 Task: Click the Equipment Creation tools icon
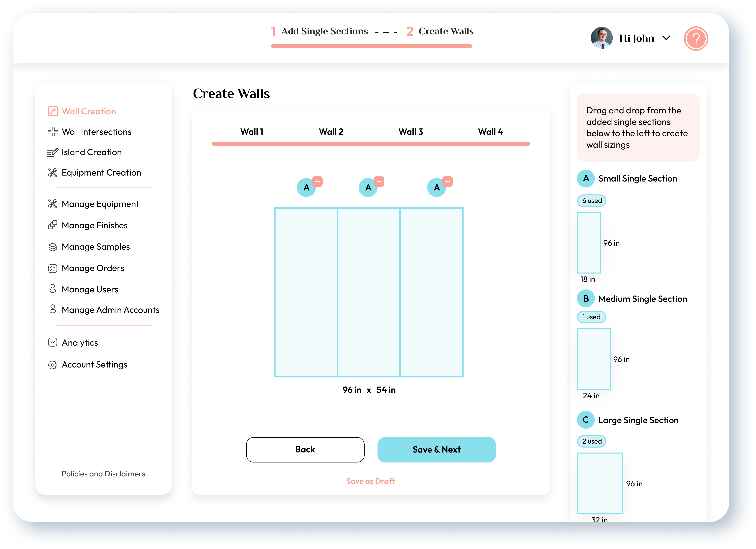[x=53, y=173]
